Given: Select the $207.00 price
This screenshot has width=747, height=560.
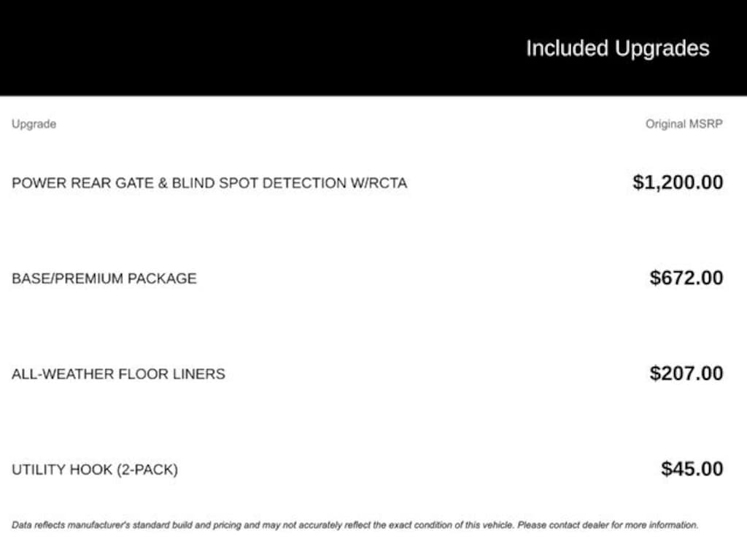Looking at the screenshot, I should 686,373.
